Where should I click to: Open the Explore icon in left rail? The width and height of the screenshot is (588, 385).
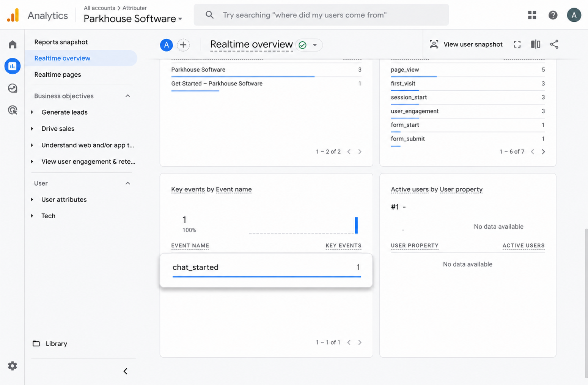pyautogui.click(x=13, y=88)
